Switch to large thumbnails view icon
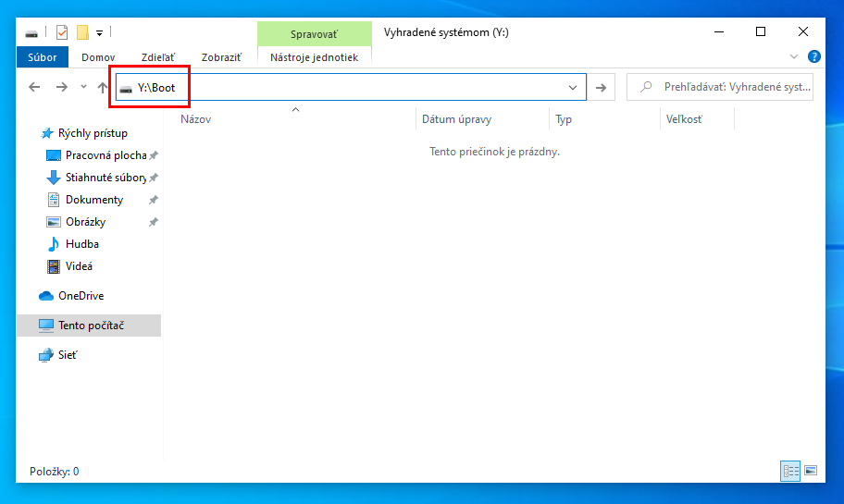Screen dimensions: 844x504 (x=811, y=471)
